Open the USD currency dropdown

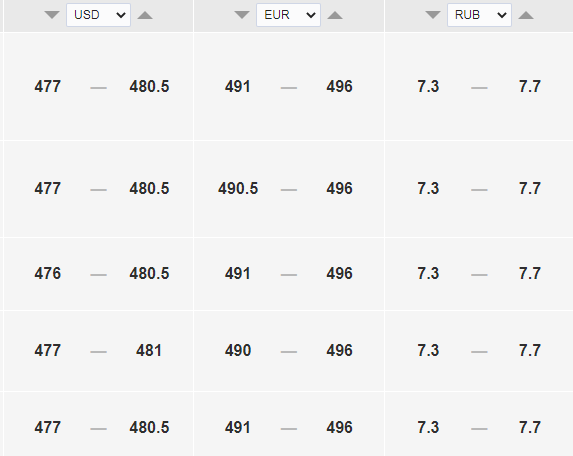point(98,15)
